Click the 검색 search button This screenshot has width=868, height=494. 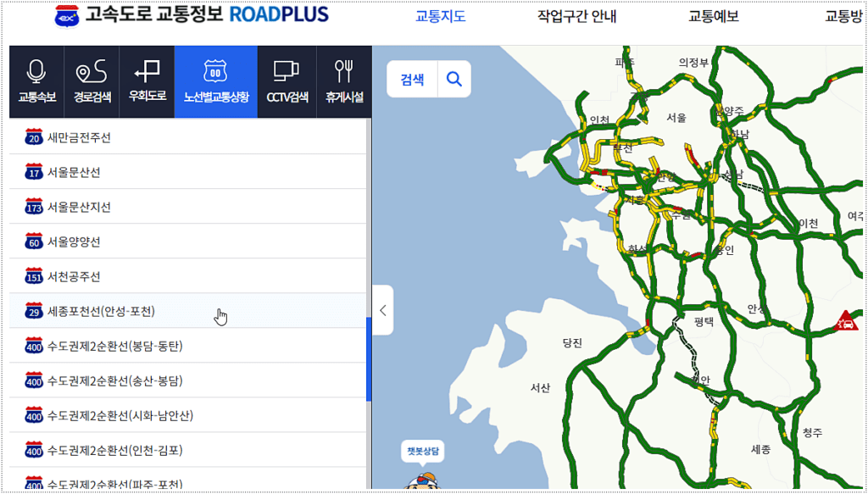[x=412, y=78]
